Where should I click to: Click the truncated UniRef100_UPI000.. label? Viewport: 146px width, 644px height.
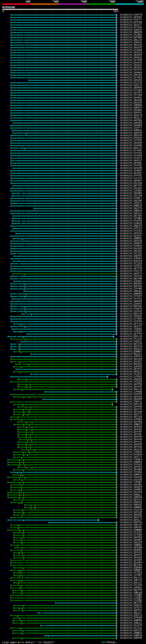132,324
